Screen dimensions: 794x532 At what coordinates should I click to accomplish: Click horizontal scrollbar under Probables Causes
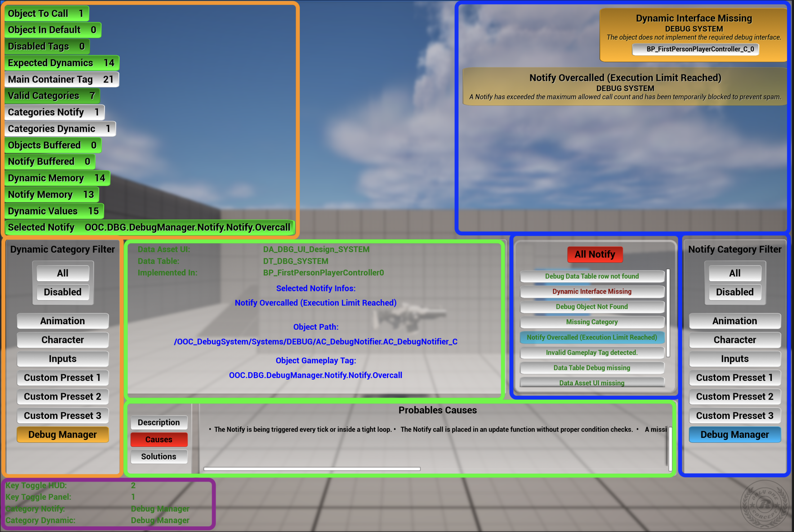click(x=312, y=469)
